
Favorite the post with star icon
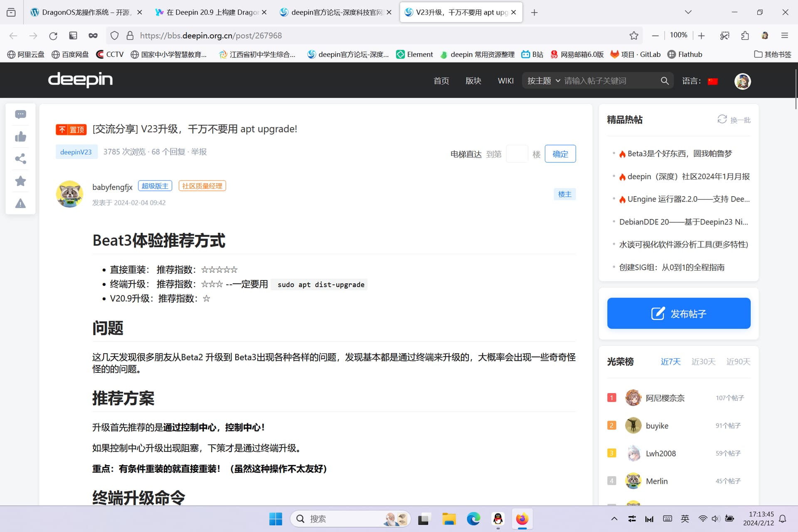coord(20,181)
